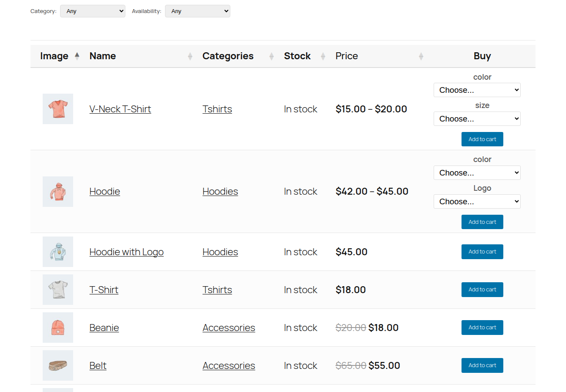This screenshot has height=392, width=566.
Task: Click the price range $15.00 – $20.00
Action: 371,109
